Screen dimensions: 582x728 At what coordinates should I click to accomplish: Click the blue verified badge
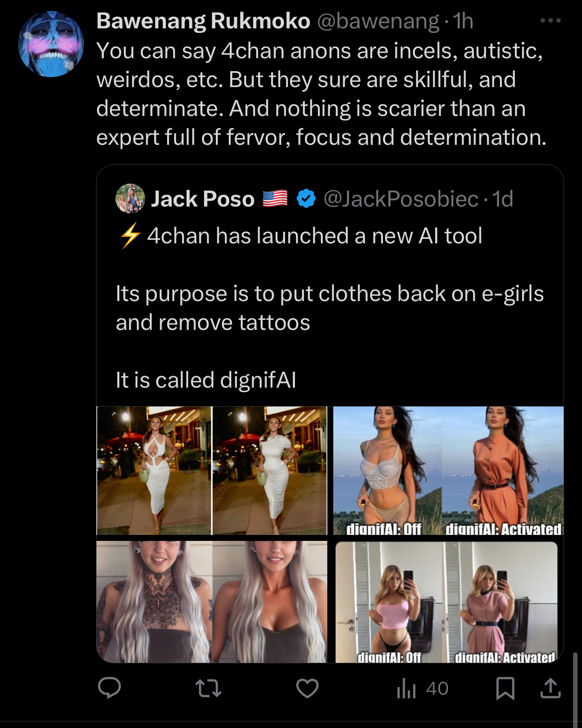(306, 199)
